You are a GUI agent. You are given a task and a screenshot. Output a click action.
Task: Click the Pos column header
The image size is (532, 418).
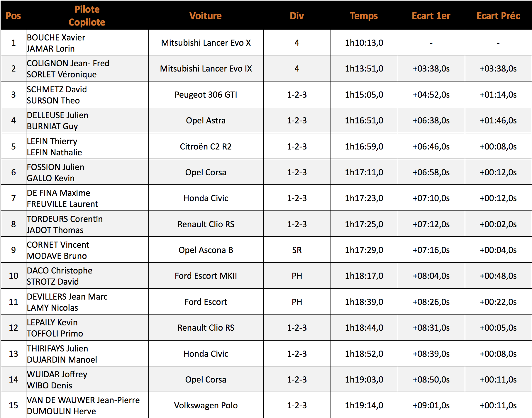[13, 16]
